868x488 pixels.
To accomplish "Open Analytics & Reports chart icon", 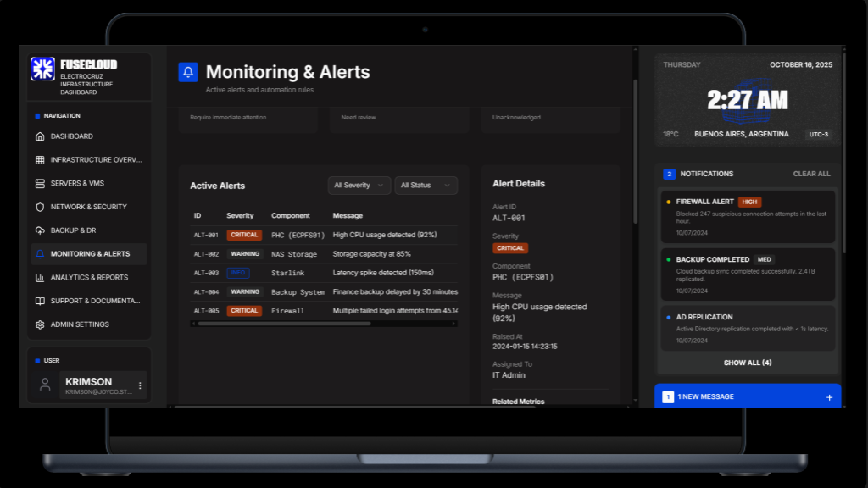I will (x=38, y=277).
